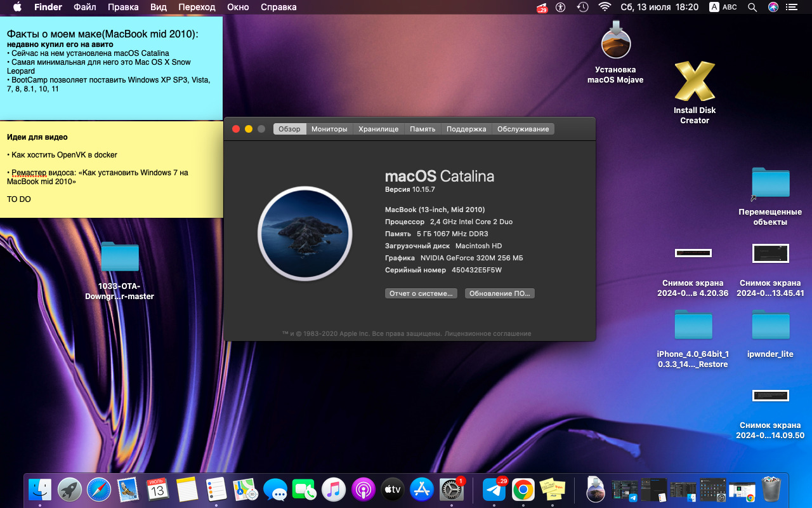This screenshot has width=812, height=508.
Task: Switch to the Хранилище tab
Action: pyautogui.click(x=378, y=129)
